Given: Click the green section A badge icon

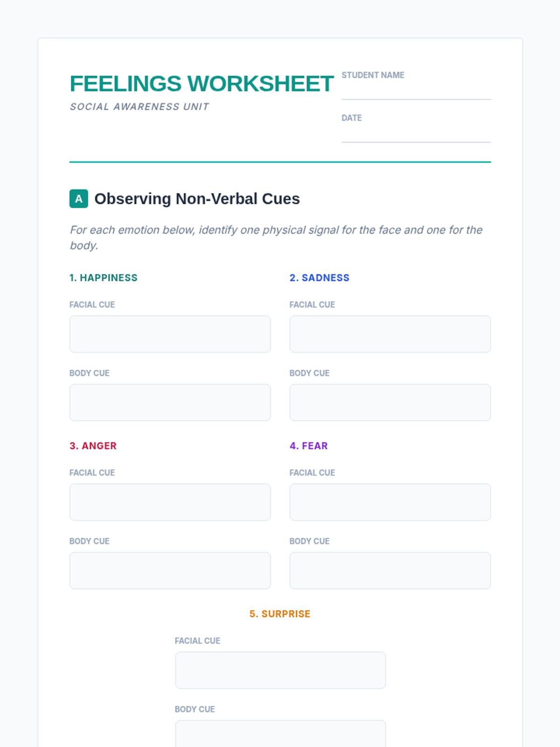Looking at the screenshot, I should [x=79, y=198].
